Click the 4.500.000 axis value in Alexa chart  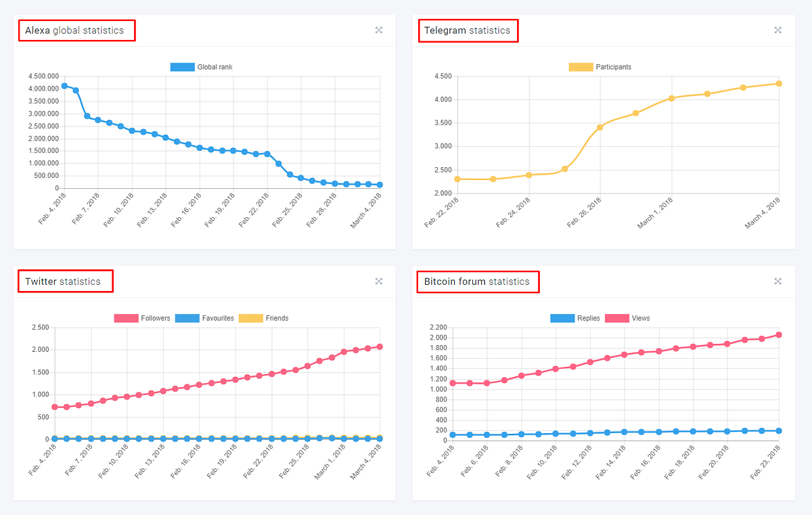tap(43, 76)
